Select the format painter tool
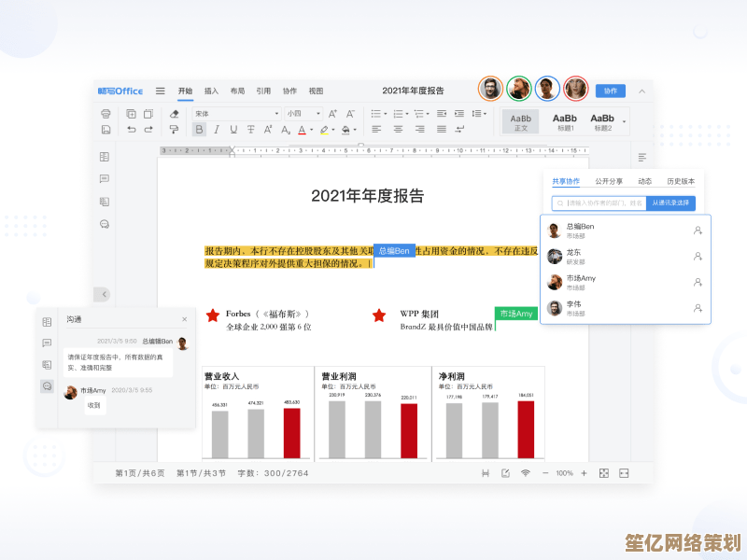747x560 pixels. (174, 130)
